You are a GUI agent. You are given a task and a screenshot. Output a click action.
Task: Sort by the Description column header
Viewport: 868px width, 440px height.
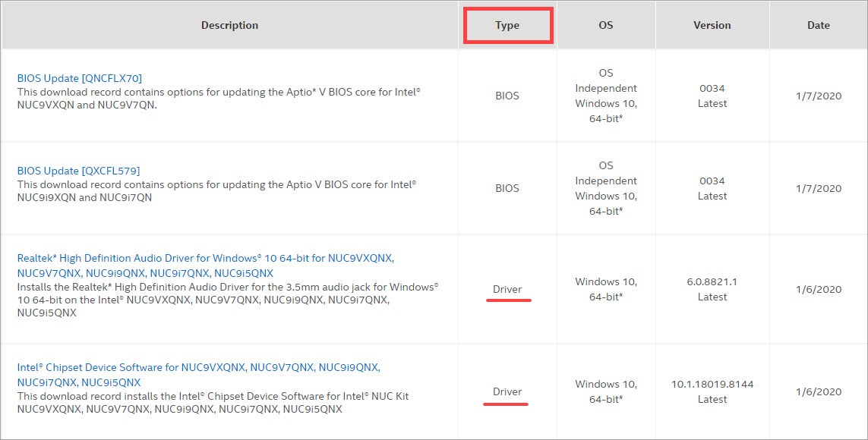(x=230, y=26)
